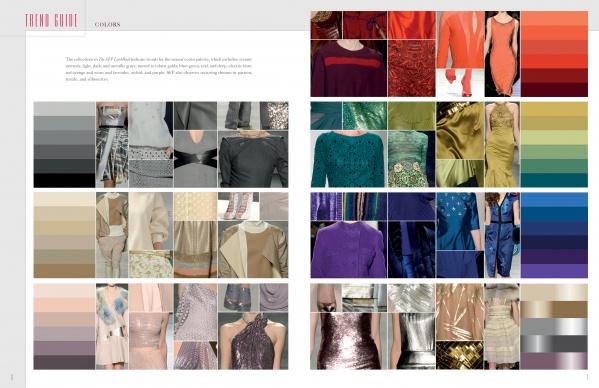Open the charcoal gray structured top photo

pyautogui.click(x=253, y=159)
